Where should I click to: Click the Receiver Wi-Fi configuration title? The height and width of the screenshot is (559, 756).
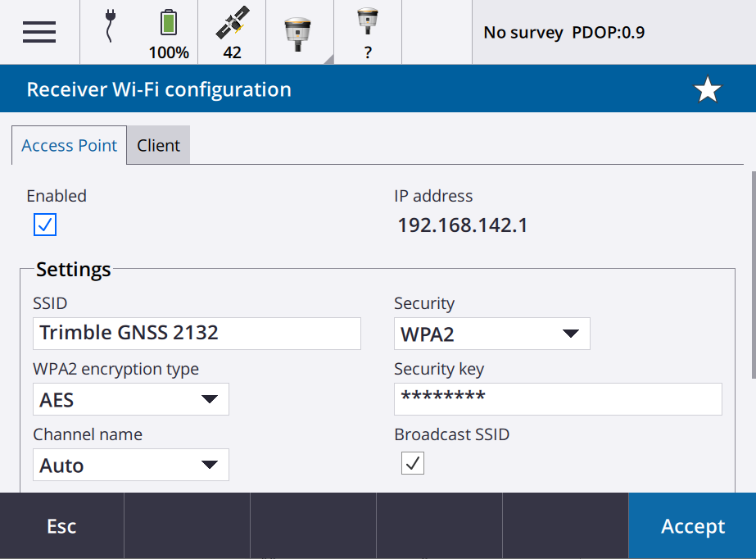[159, 89]
